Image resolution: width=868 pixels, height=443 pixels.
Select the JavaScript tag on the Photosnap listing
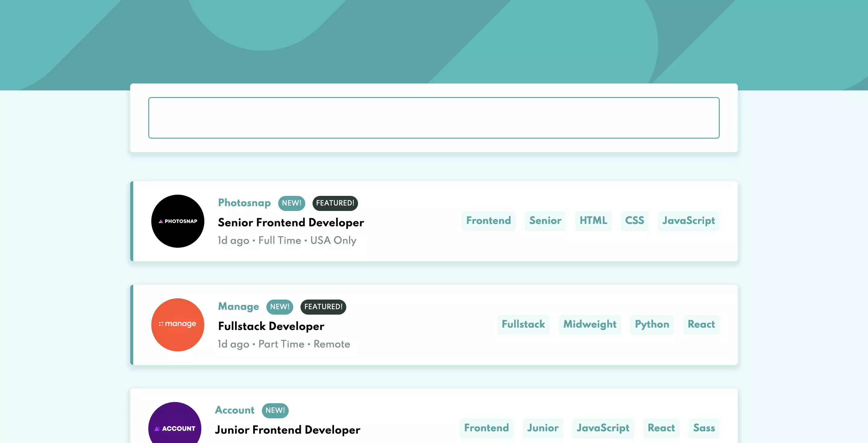[688, 221]
